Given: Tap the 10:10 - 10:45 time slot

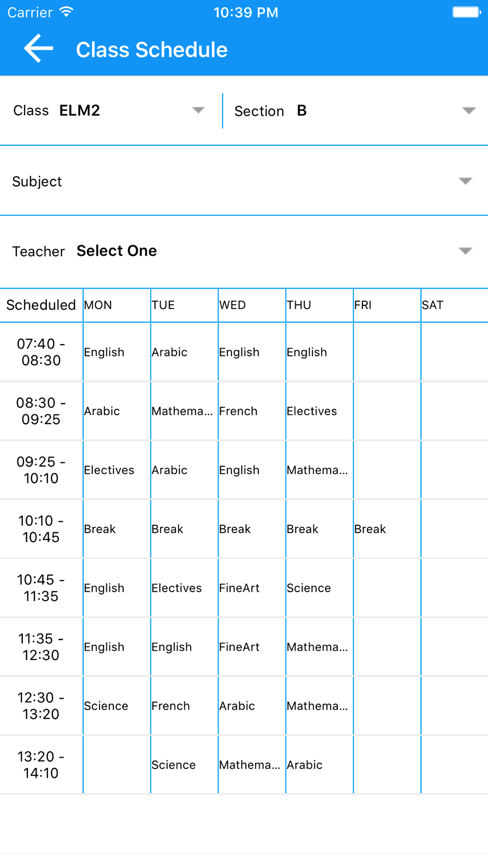Looking at the screenshot, I should pos(41,529).
